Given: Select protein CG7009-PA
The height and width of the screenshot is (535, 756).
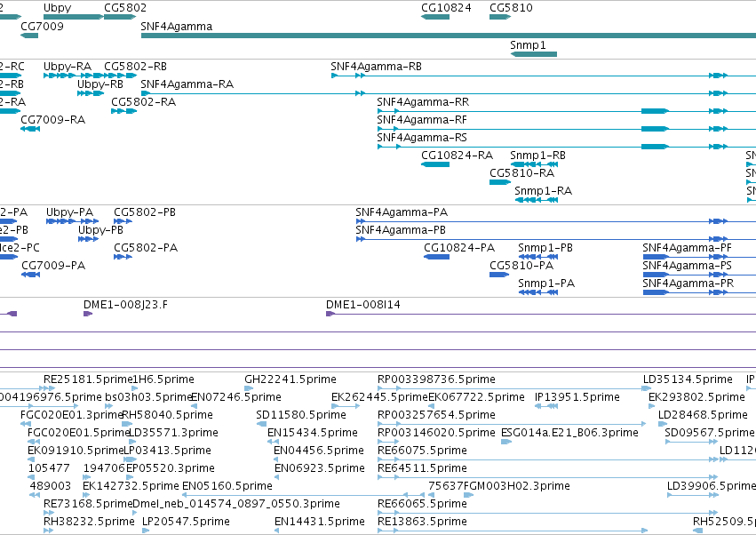Looking at the screenshot, I should [x=30, y=275].
